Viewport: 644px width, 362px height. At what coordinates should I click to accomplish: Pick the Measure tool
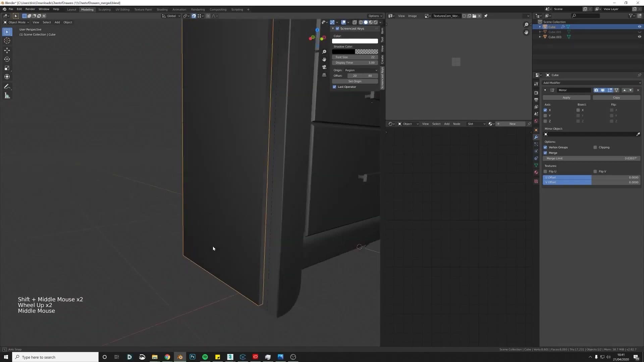[7, 96]
